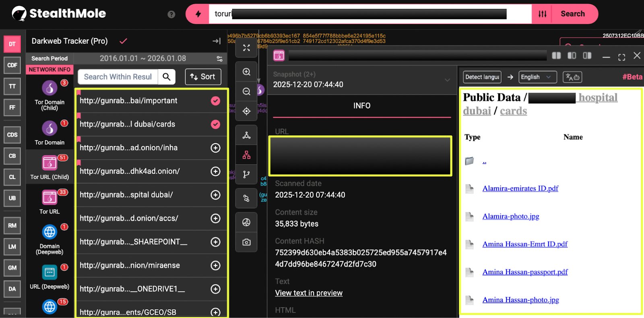Click the translate language icon

click(x=572, y=77)
